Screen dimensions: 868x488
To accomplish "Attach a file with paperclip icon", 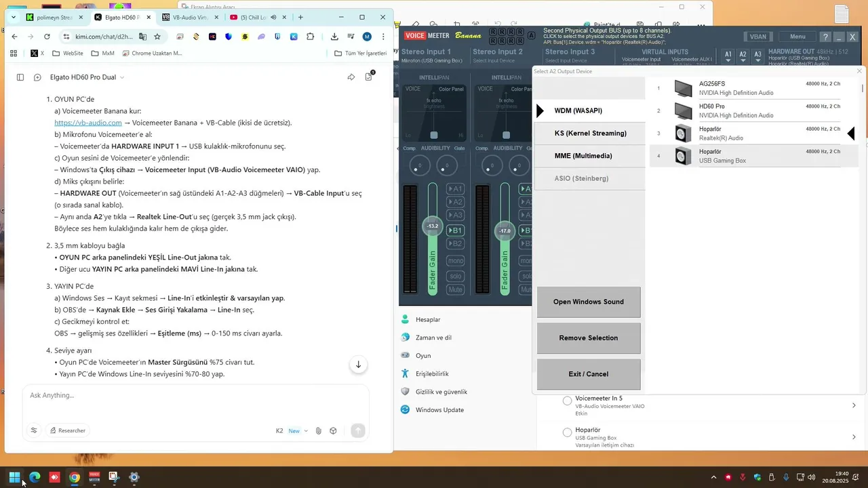I will 318,430.
